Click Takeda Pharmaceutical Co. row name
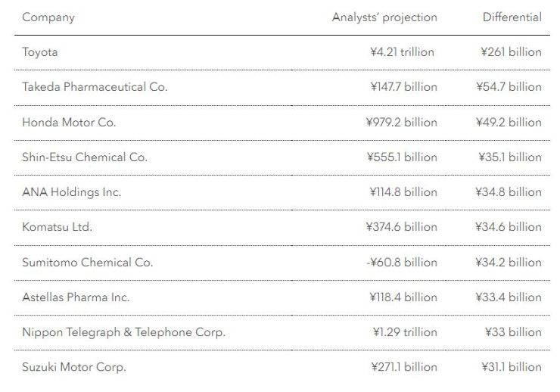Screen dimensions: 560x392 [x=95, y=87]
